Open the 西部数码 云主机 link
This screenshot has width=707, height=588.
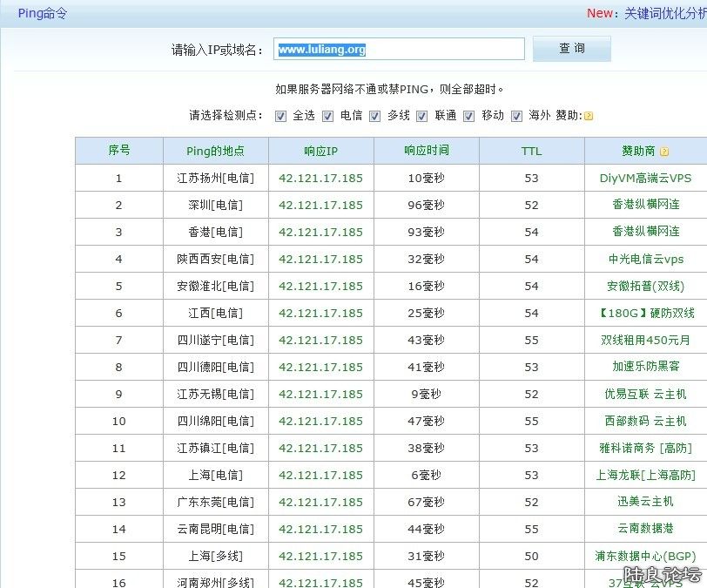tap(645, 421)
